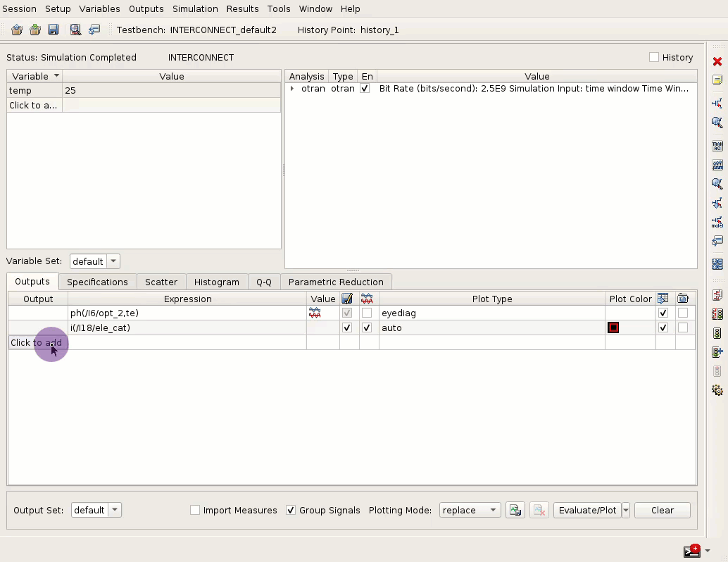This screenshot has height=562, width=728.
Task: Expand the otran analysis row
Action: pyautogui.click(x=292, y=89)
